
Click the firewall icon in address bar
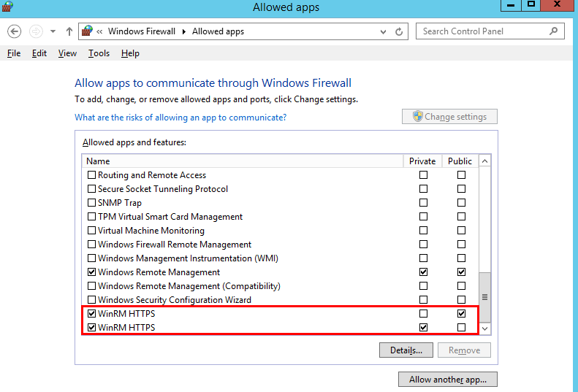tap(87, 31)
